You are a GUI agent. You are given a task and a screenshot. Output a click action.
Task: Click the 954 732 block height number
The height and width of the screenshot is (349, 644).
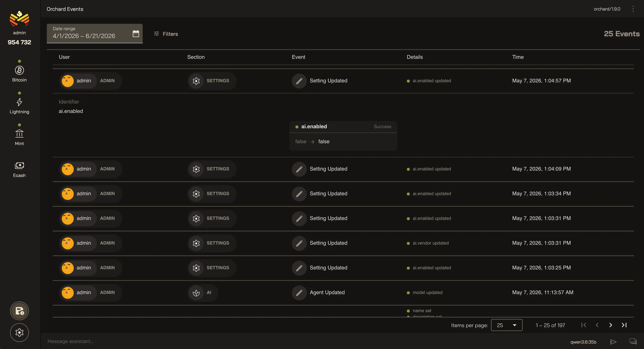coord(19,42)
